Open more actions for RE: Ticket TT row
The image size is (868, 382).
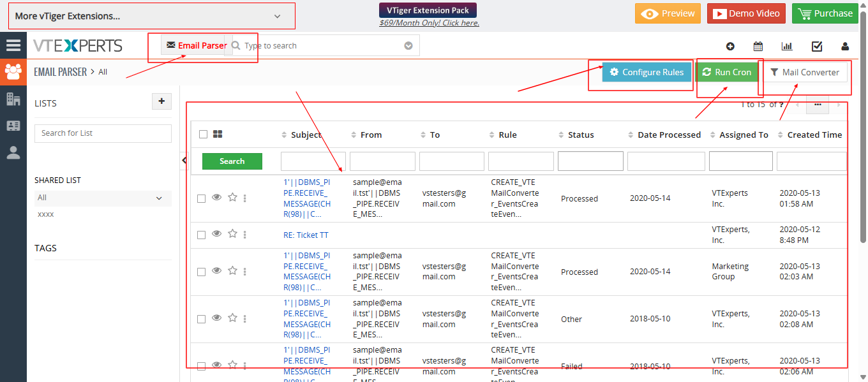point(245,235)
